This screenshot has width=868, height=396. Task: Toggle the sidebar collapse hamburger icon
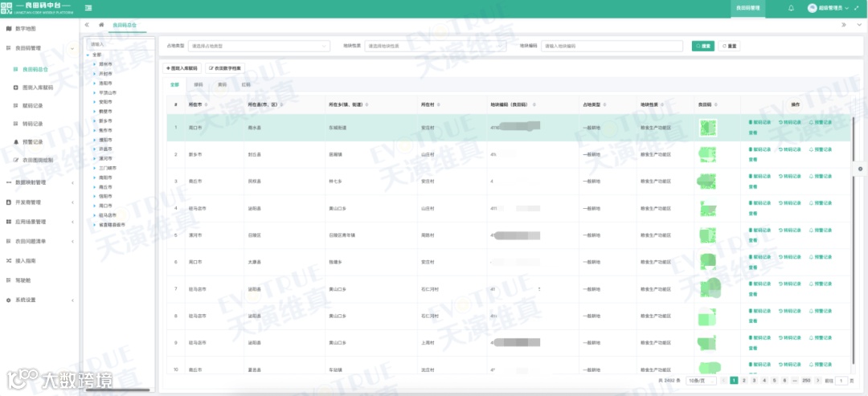coord(88,8)
